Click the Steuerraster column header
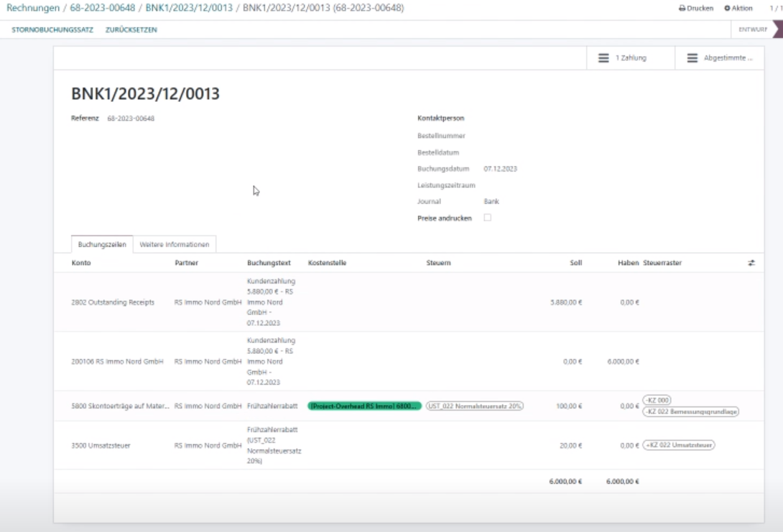This screenshot has width=783, height=532. [x=662, y=263]
